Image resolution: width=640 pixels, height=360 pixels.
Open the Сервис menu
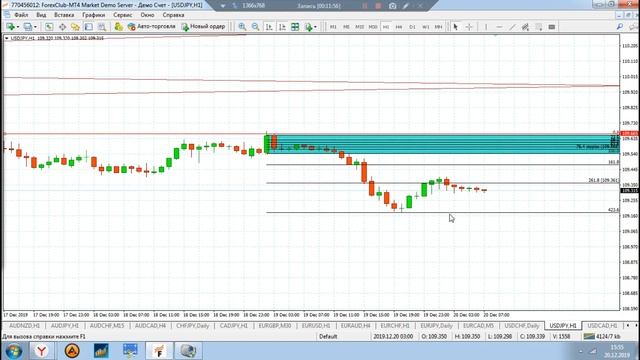click(x=122, y=15)
